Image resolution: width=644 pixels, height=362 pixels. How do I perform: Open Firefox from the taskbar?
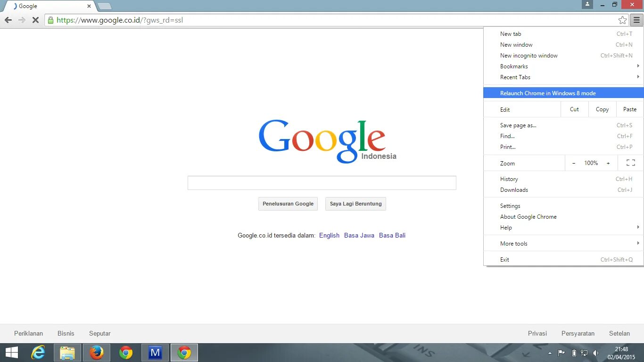tap(97, 353)
